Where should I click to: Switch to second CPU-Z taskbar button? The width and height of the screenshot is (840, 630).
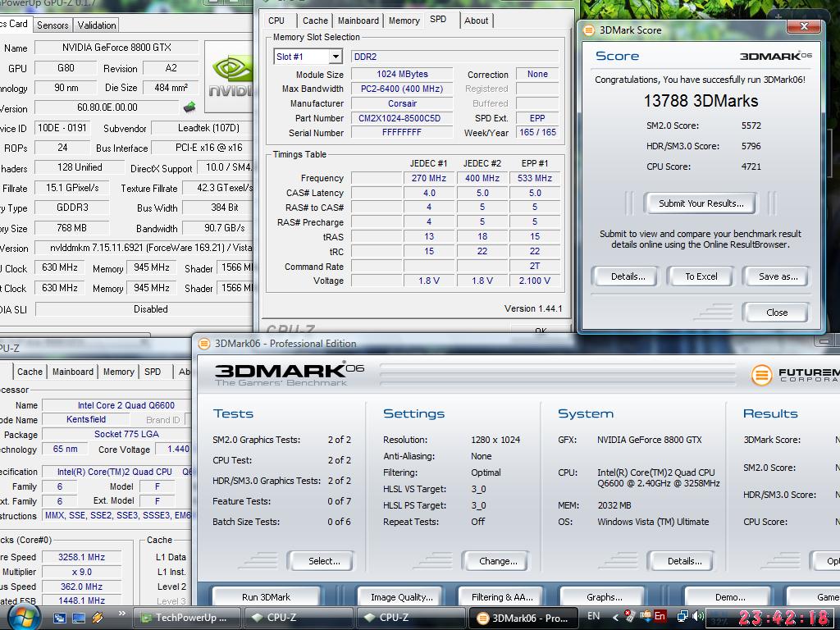click(x=410, y=618)
